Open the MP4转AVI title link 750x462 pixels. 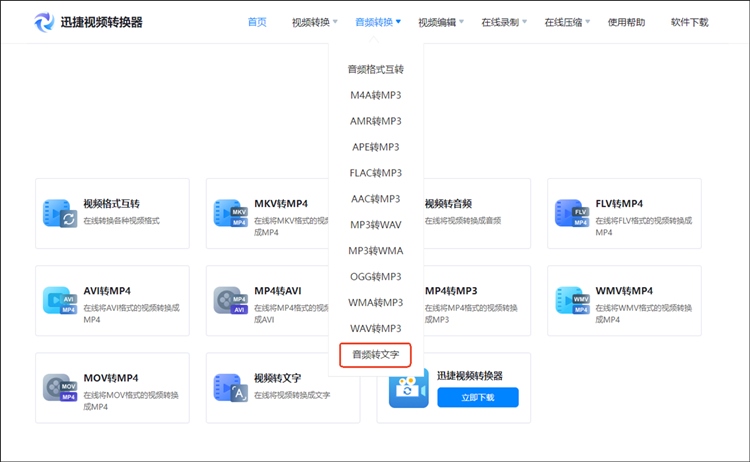click(277, 291)
